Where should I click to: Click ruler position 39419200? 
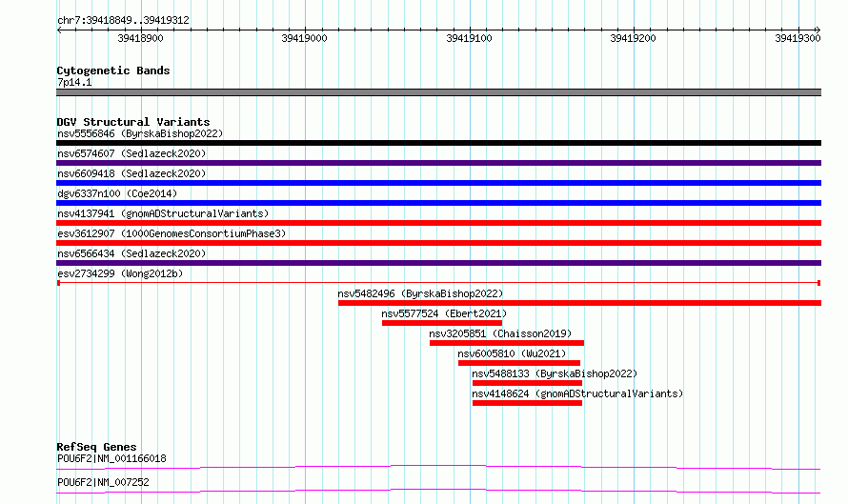[x=633, y=38]
